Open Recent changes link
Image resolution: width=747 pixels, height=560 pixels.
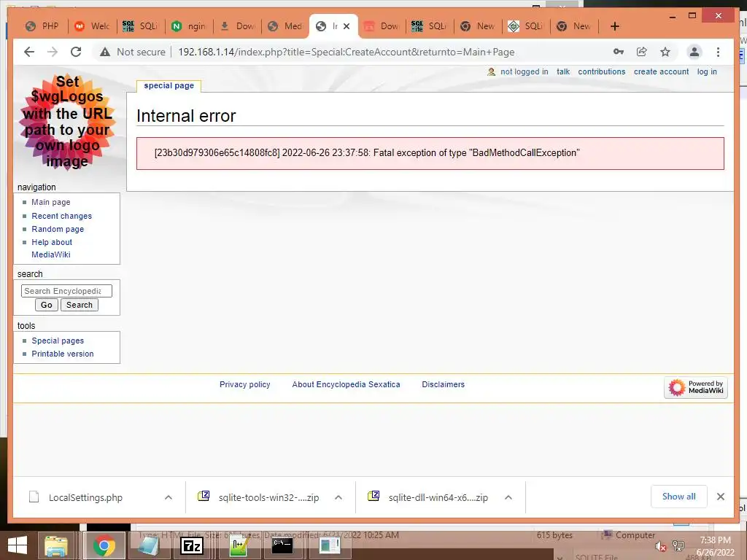tap(61, 216)
